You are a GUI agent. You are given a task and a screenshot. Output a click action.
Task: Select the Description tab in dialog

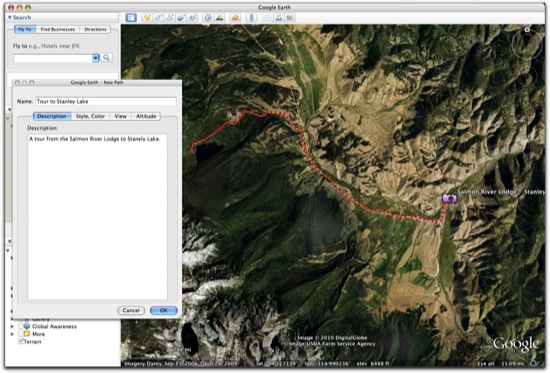pyautogui.click(x=52, y=116)
